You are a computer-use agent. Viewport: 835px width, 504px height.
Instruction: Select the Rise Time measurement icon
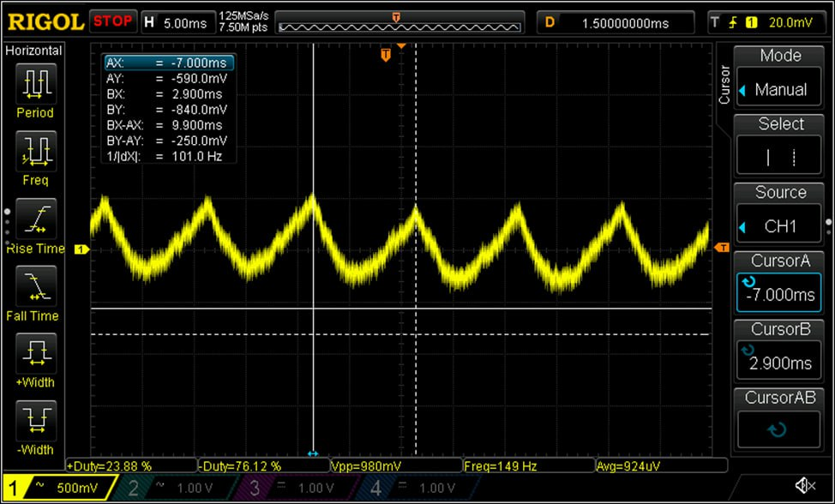click(34, 219)
